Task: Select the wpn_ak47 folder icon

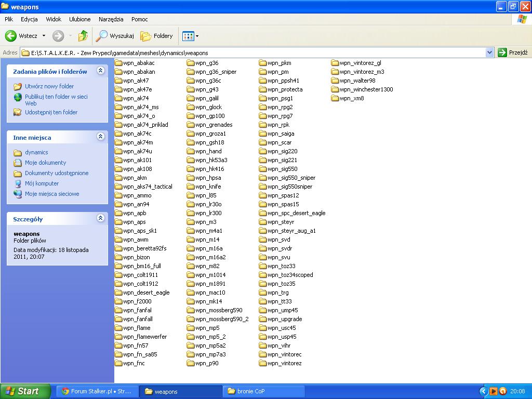Action: click(x=118, y=81)
